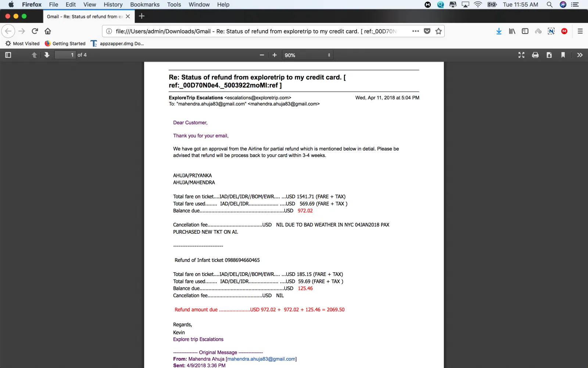The width and height of the screenshot is (588, 368).
Task: Click the mahendra.ahuja83@gmail.com email link
Action: 261,359
